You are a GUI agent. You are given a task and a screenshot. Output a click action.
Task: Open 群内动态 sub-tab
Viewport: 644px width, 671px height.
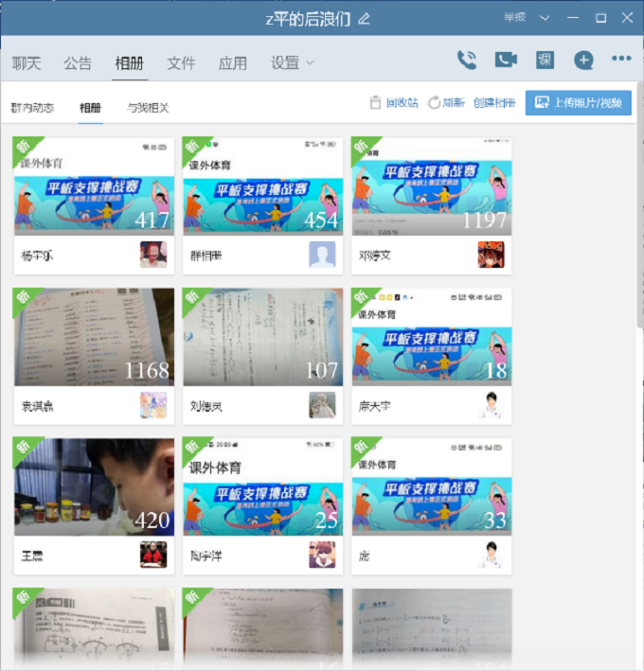click(x=32, y=108)
